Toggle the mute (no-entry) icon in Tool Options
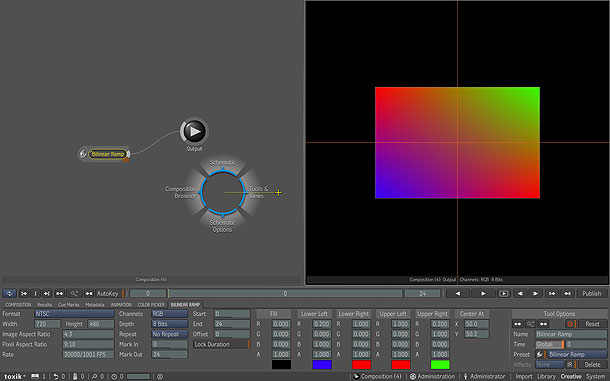 570,324
